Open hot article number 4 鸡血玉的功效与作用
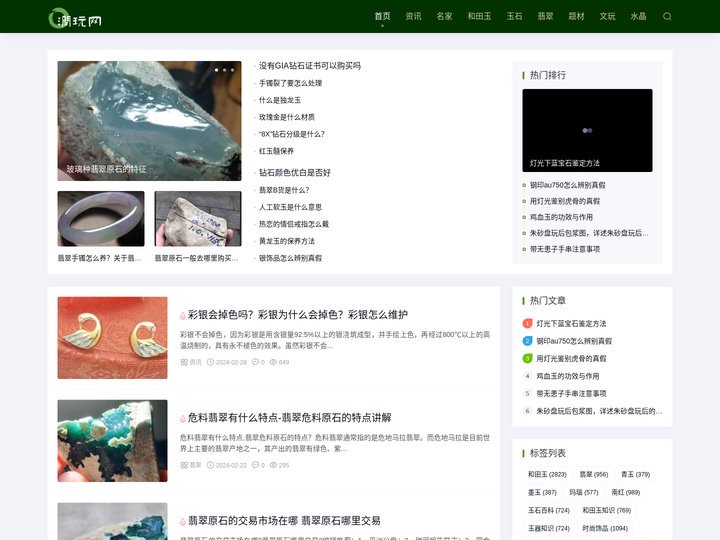 [x=568, y=376]
